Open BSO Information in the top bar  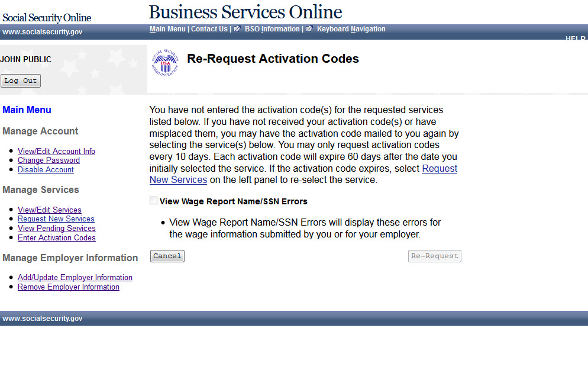(272, 29)
